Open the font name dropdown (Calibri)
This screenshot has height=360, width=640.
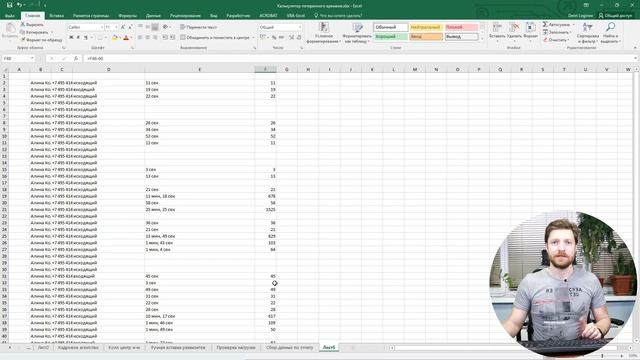point(102,27)
